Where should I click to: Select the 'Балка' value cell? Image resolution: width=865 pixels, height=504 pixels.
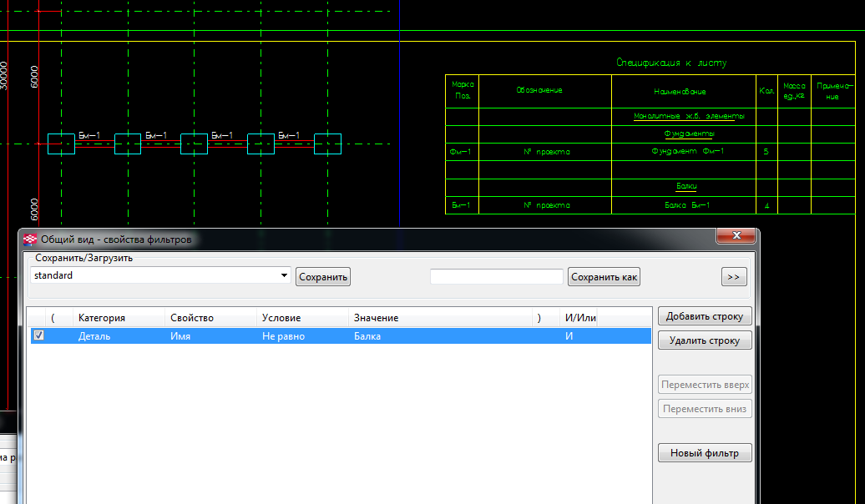[367, 336]
